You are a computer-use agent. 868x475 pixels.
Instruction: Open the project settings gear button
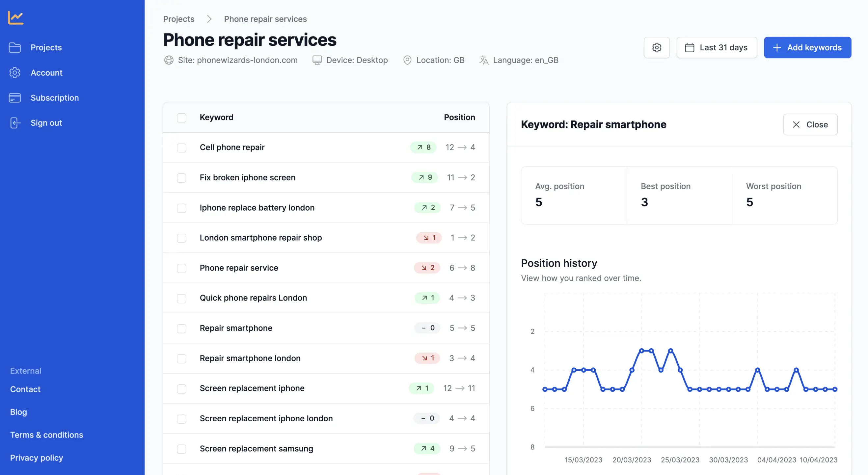point(656,47)
